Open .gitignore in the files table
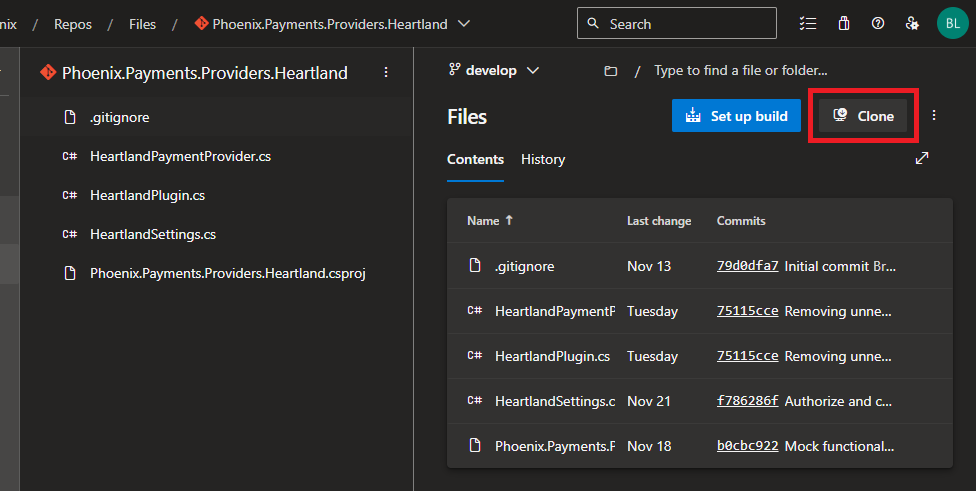This screenshot has height=491, width=976. pyautogui.click(x=524, y=266)
